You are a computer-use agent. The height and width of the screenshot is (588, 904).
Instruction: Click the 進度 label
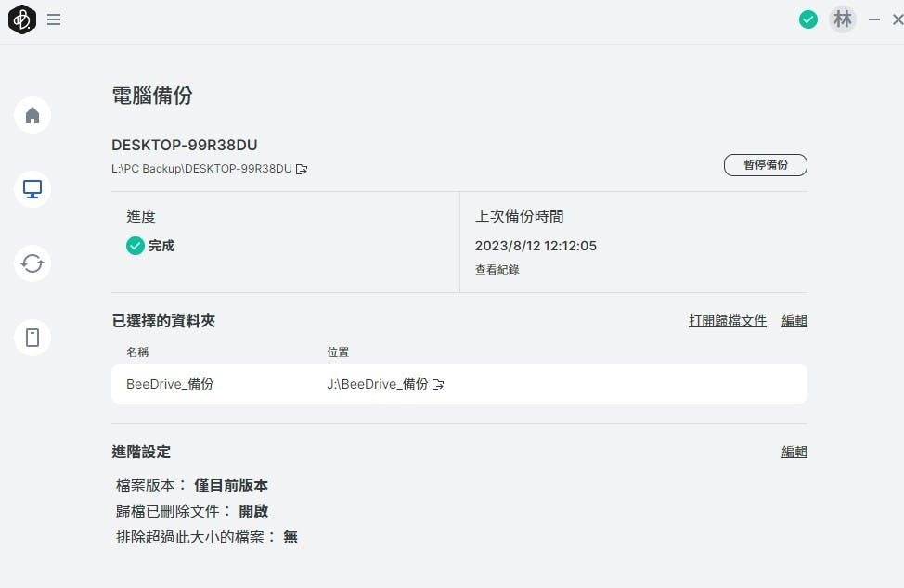tap(141, 216)
